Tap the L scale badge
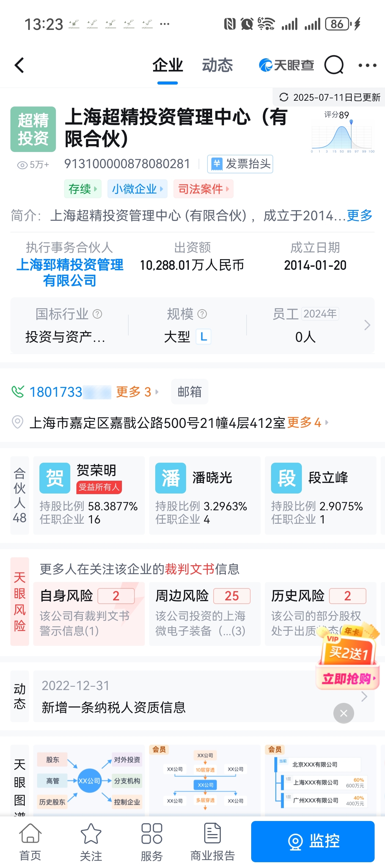 point(204,337)
